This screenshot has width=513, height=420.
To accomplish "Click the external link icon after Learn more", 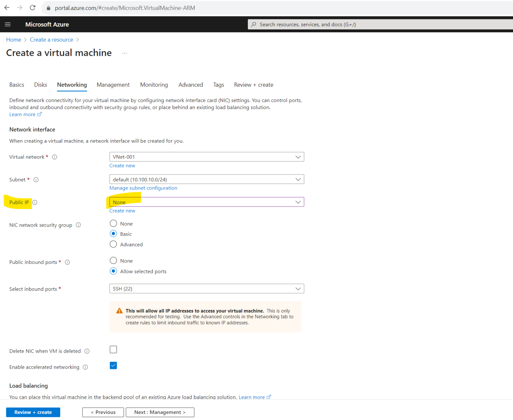I will pyautogui.click(x=40, y=114).
